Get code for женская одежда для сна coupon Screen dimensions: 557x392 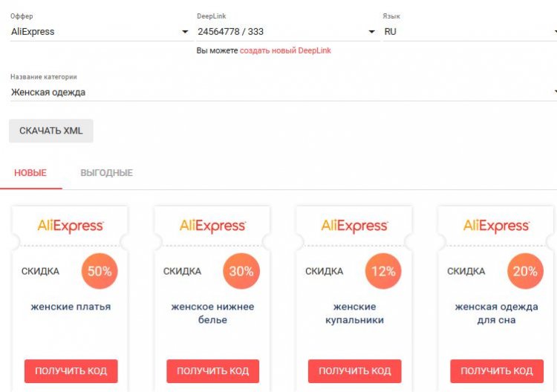point(497,371)
